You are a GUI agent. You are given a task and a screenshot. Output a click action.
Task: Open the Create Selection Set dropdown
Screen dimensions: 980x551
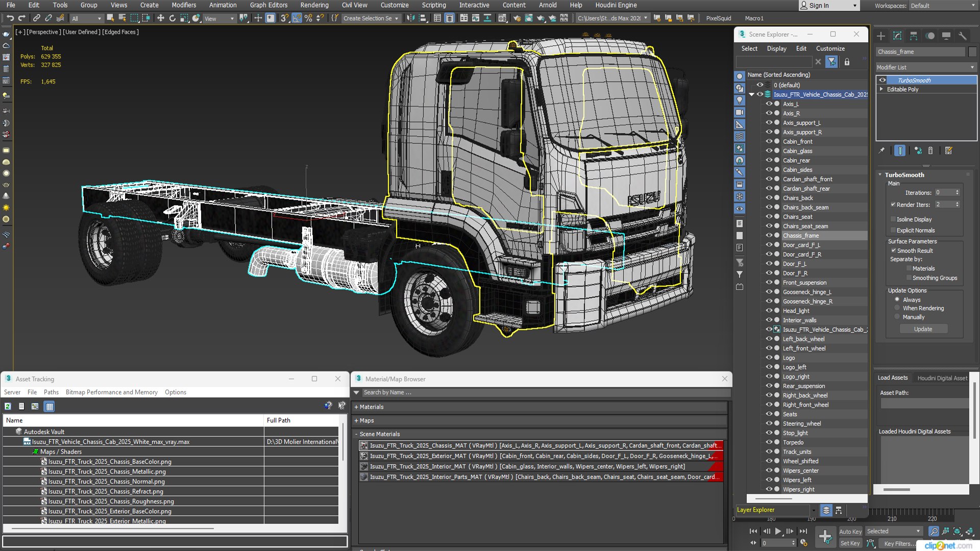pyautogui.click(x=371, y=18)
